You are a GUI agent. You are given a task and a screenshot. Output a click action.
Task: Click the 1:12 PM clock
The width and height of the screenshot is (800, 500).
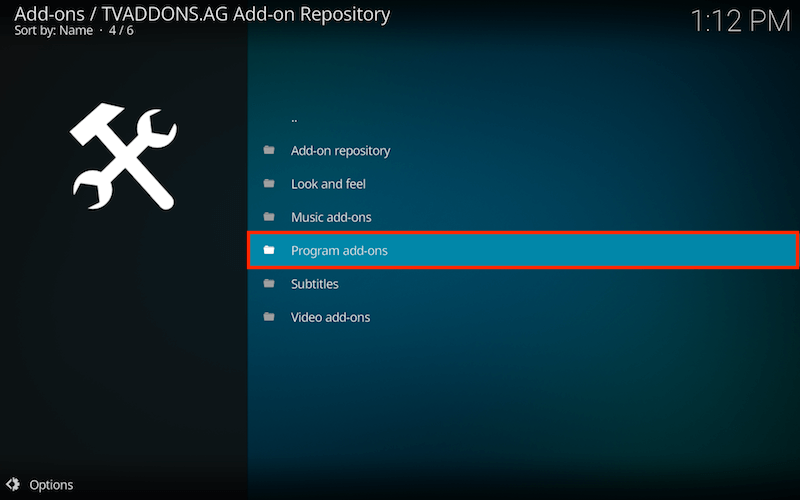[740, 21]
